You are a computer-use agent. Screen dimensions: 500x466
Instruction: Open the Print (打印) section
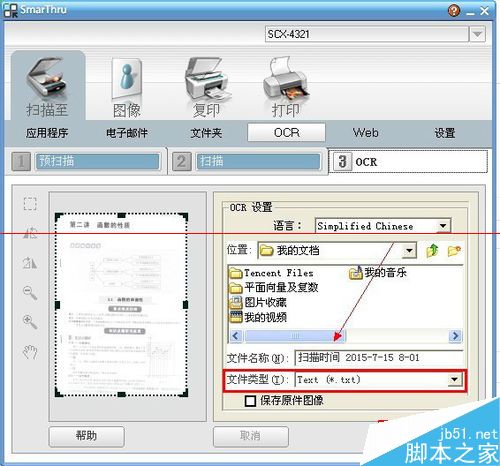pos(286,87)
